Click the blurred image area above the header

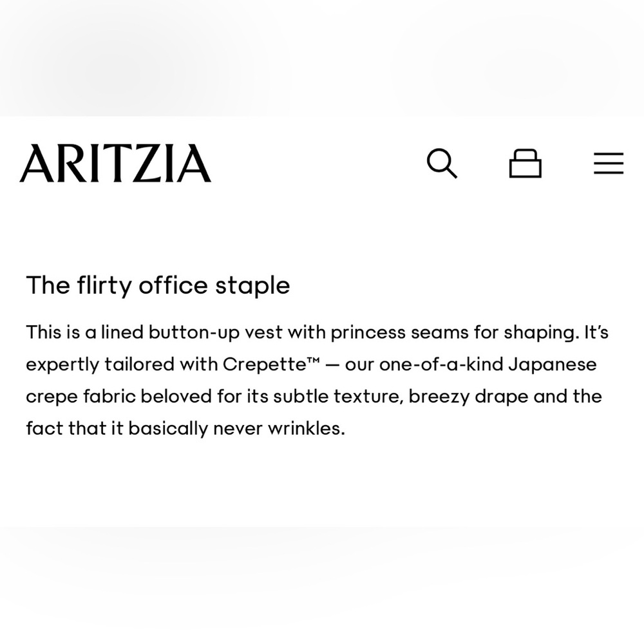click(x=322, y=58)
